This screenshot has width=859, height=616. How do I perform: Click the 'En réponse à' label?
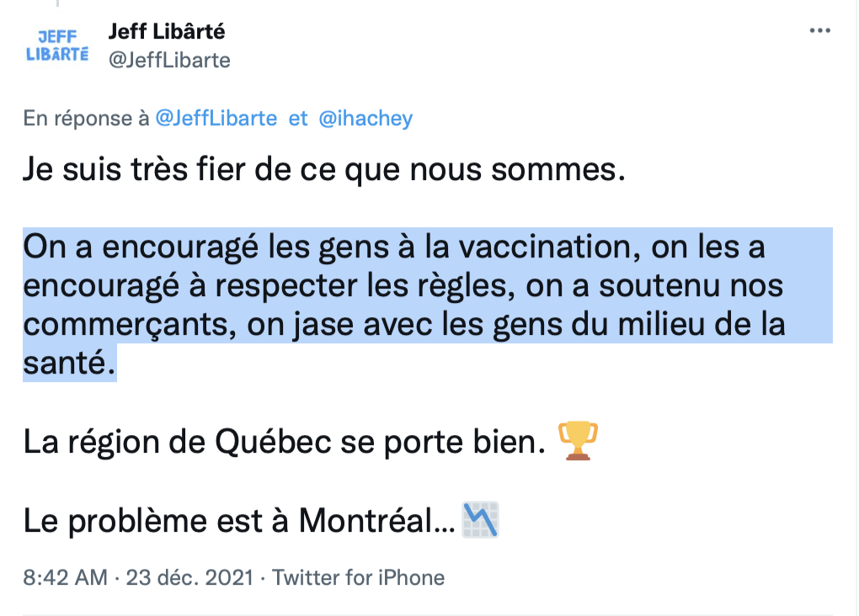tap(86, 119)
